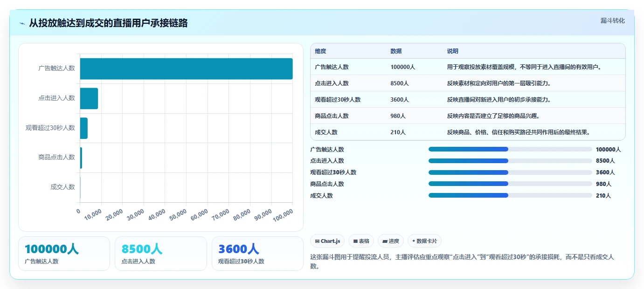
Task: Click the description 反映直播间对新进入用户的初步承接能力
Action: tap(499, 100)
